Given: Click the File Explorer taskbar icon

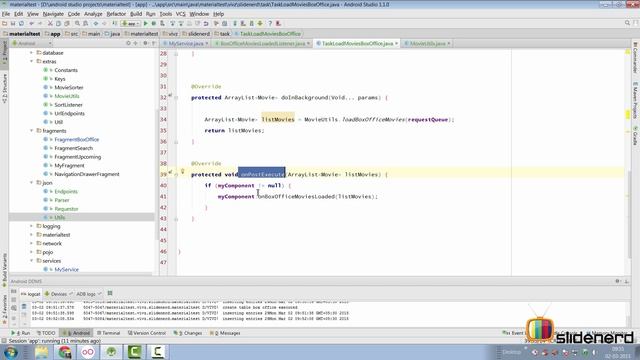Looking at the screenshot, I should coord(42,352).
